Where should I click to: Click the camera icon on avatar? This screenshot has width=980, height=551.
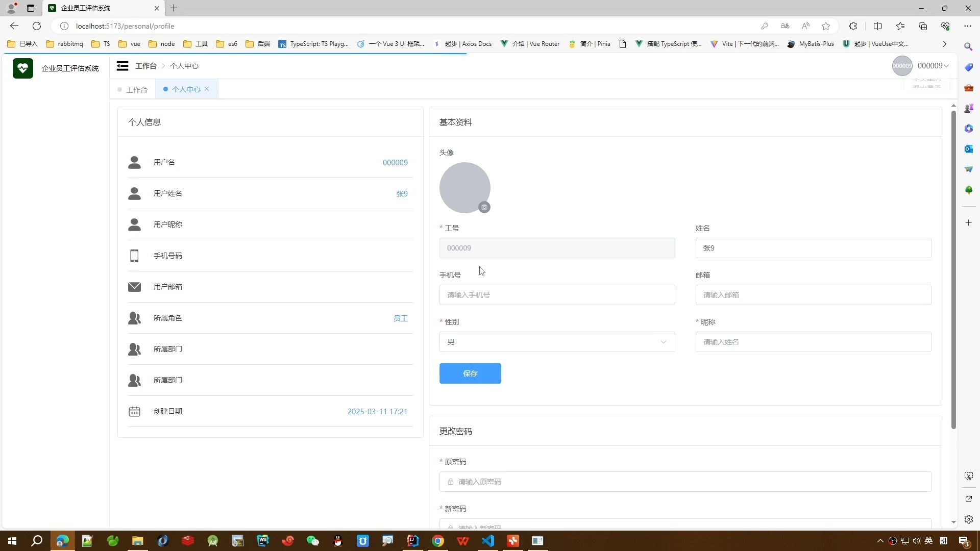484,207
